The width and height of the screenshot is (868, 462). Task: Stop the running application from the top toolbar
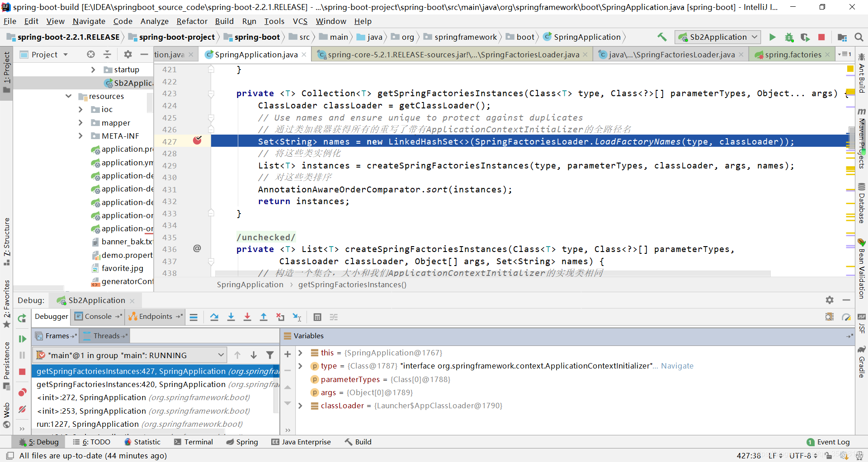(x=821, y=37)
